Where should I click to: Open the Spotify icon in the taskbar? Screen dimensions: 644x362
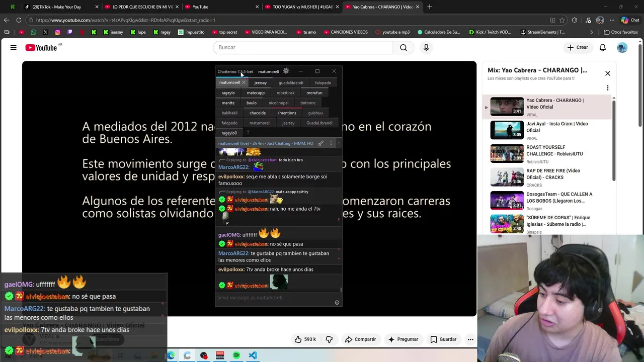pyautogui.click(x=236, y=355)
